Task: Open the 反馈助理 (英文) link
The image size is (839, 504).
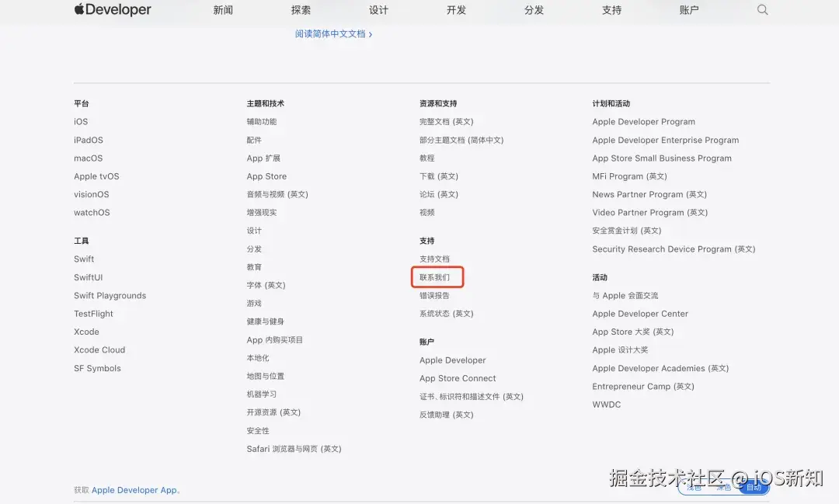Action: pos(446,415)
